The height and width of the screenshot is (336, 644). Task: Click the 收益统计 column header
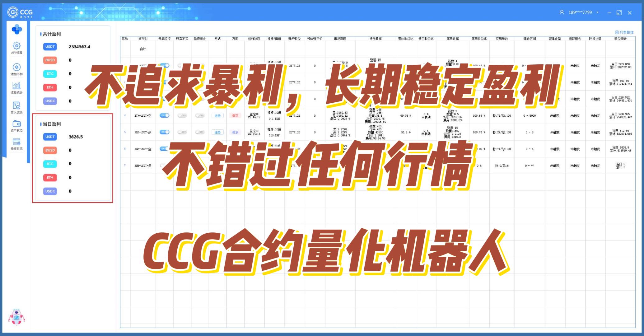(x=620, y=39)
